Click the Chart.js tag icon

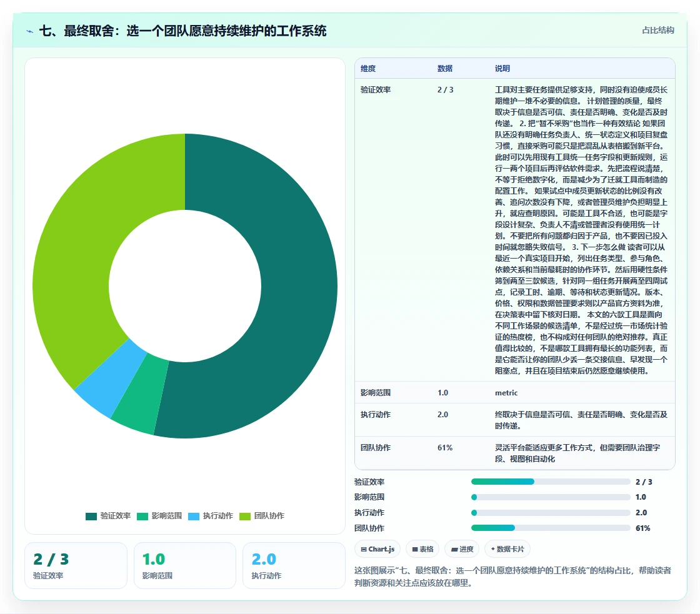click(363, 549)
